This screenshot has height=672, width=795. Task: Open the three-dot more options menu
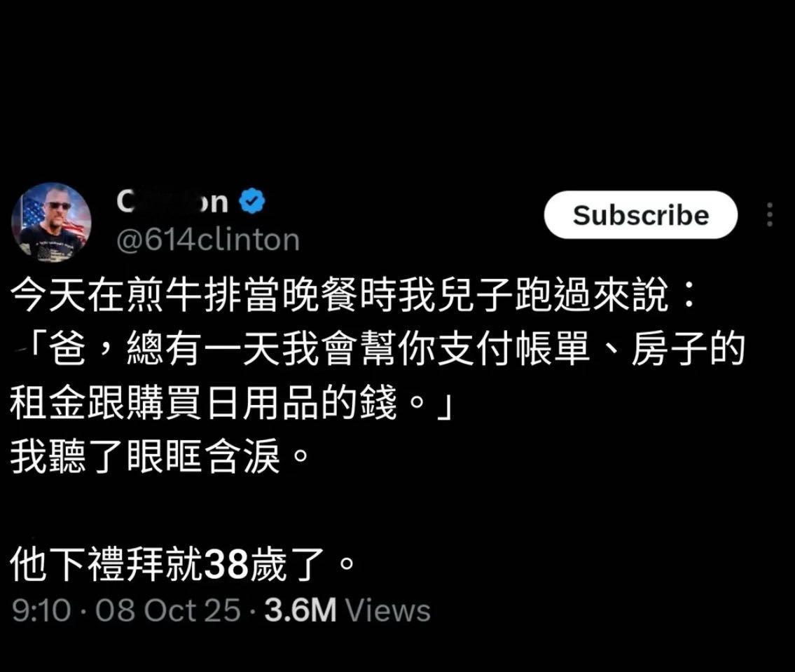coord(770,214)
